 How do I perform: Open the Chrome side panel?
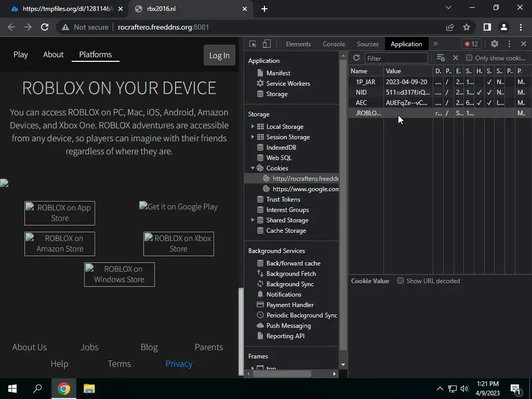click(487, 27)
